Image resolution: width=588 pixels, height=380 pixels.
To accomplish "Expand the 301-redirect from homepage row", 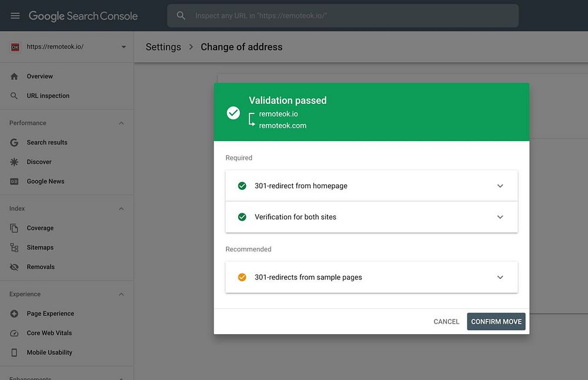I will (x=500, y=186).
